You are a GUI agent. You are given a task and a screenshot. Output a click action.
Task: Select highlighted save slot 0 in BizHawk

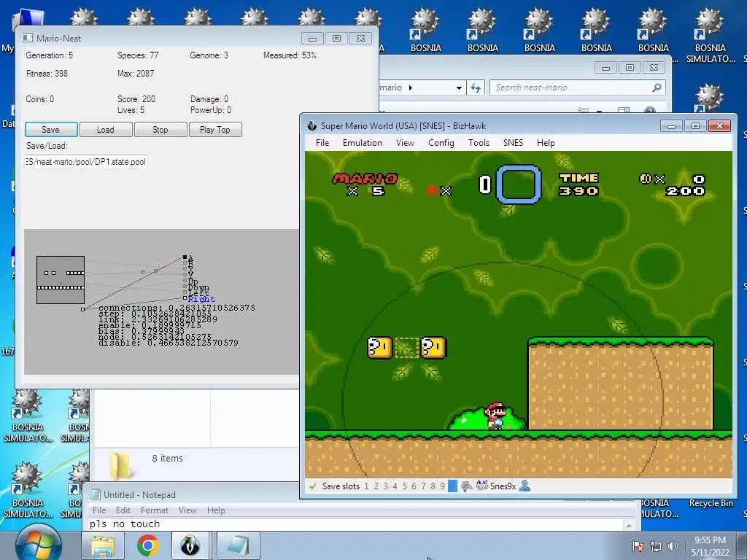(452, 486)
